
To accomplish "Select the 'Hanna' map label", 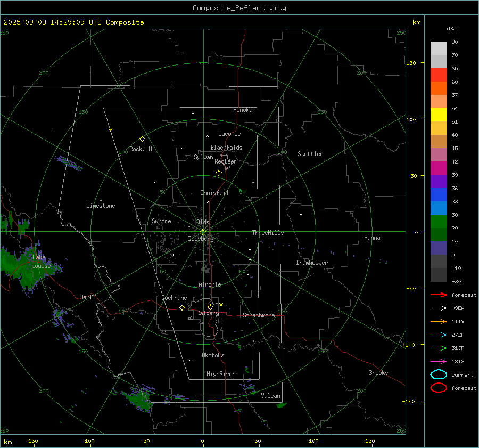I will 372,238.
